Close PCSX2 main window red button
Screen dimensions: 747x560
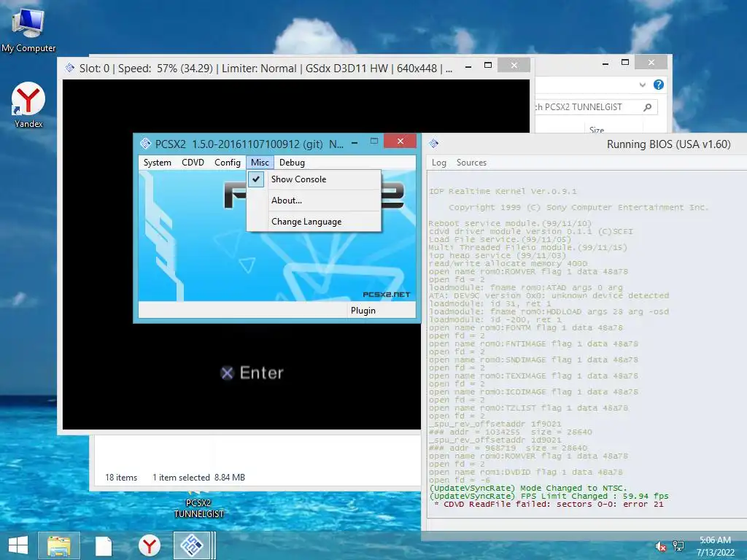pyautogui.click(x=400, y=141)
